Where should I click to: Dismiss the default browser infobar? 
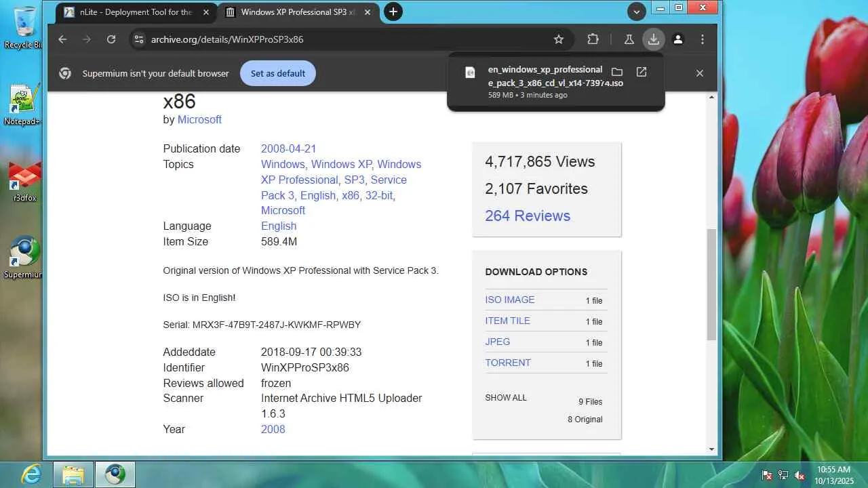click(x=700, y=73)
